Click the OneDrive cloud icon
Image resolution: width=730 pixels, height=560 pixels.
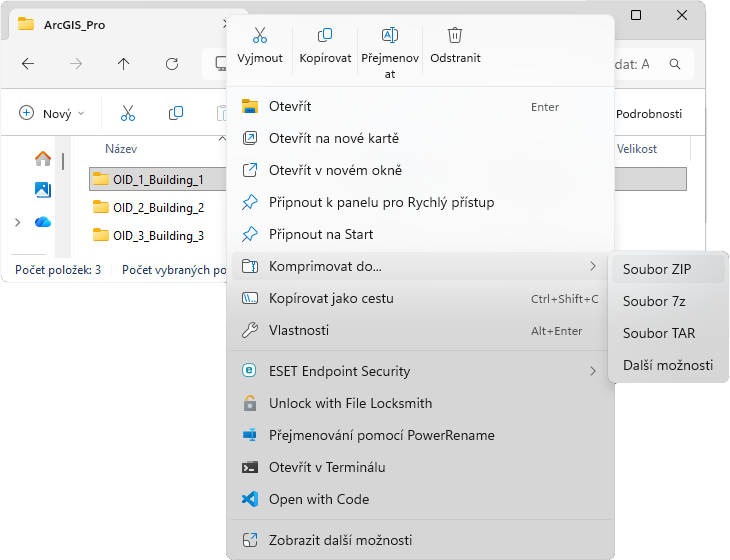pyautogui.click(x=43, y=222)
